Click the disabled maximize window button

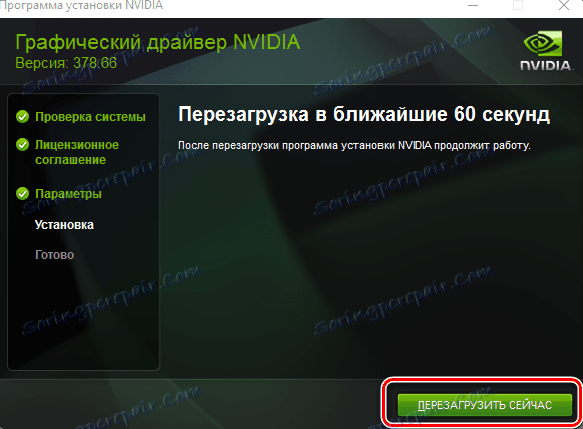pyautogui.click(x=518, y=5)
